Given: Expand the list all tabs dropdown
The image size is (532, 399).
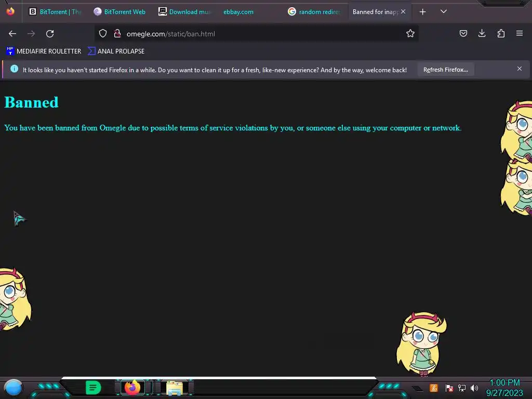Looking at the screenshot, I should [444, 11].
